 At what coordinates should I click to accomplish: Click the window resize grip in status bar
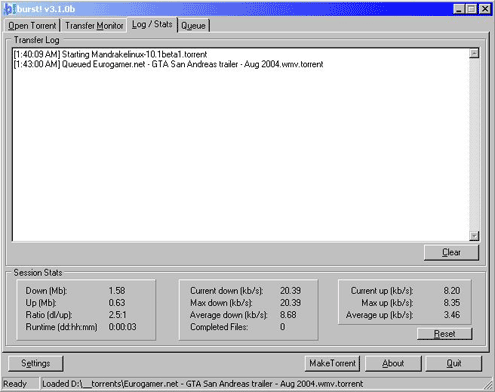pyautogui.click(x=488, y=385)
